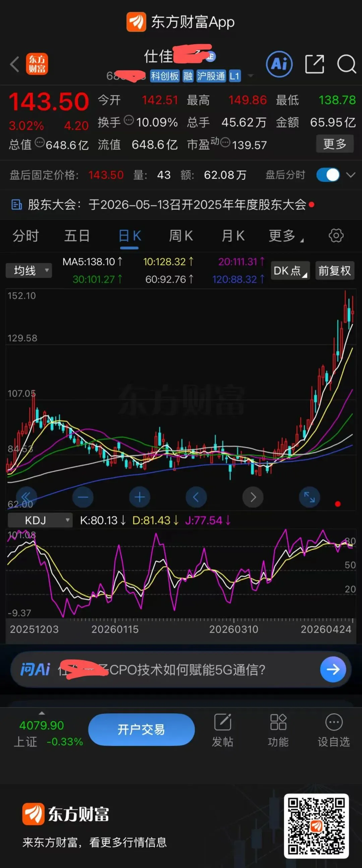Tap the 沪股通 tag

click(x=211, y=76)
